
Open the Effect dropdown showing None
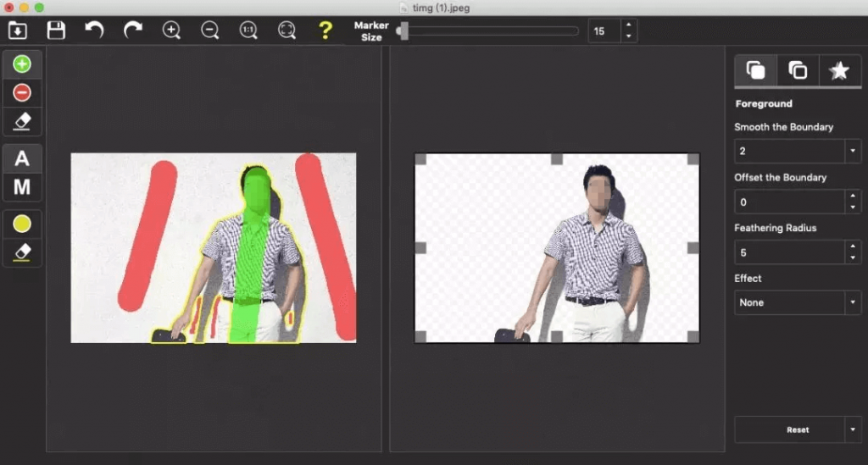click(798, 302)
